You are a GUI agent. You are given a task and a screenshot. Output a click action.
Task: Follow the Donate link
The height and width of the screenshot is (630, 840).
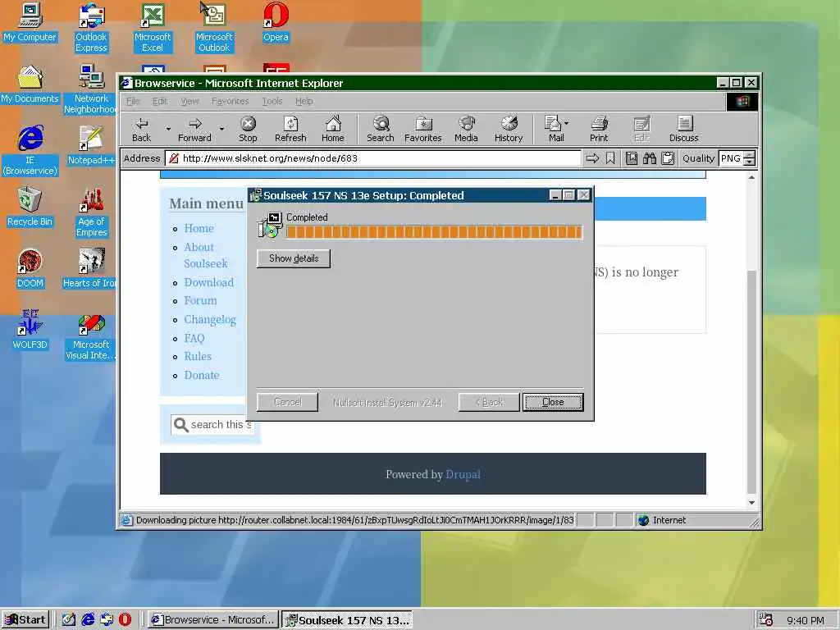coord(202,375)
